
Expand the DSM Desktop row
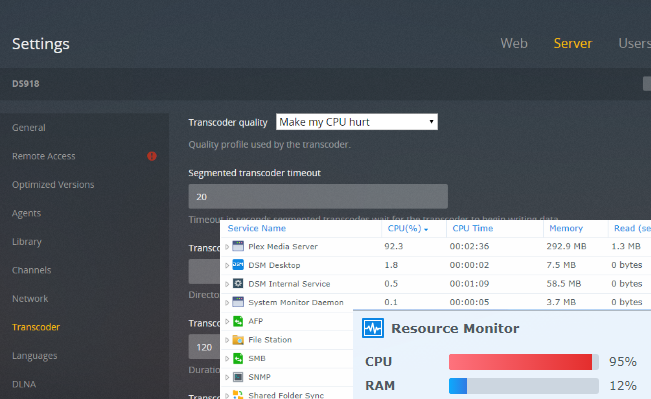[227, 265]
